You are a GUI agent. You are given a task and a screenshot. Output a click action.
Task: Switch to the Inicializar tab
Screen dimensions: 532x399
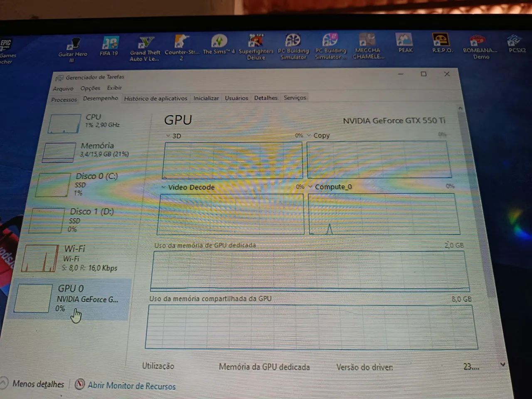point(206,98)
